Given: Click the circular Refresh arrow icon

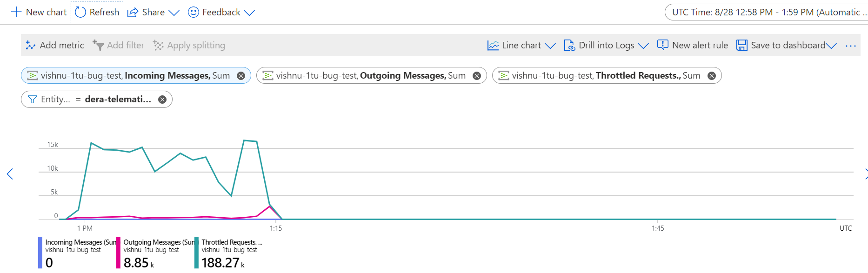Looking at the screenshot, I should 80,12.
